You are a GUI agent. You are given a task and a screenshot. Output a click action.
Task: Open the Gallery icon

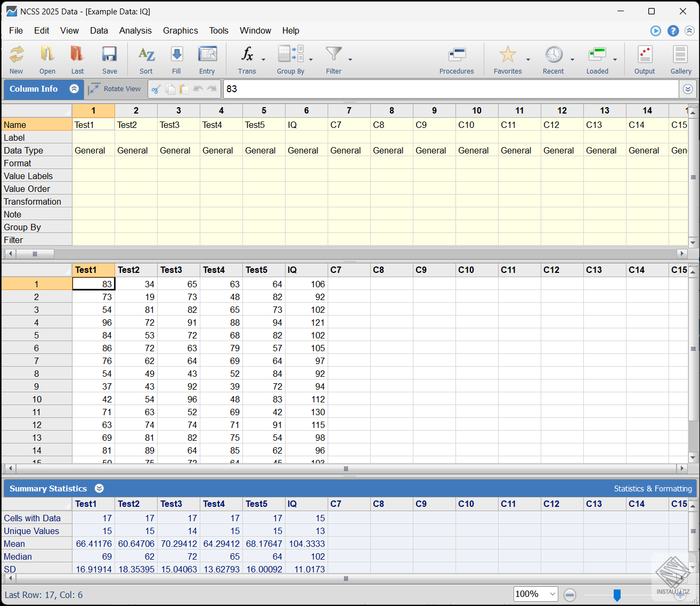point(680,59)
